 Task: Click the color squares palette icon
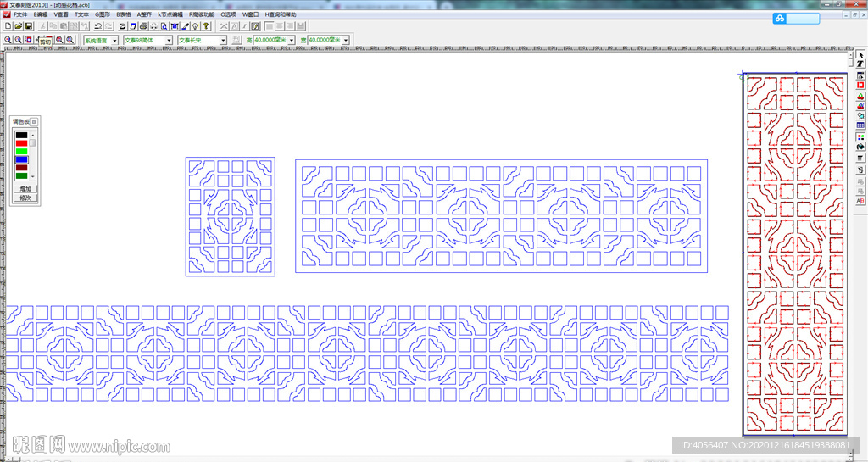click(x=860, y=136)
